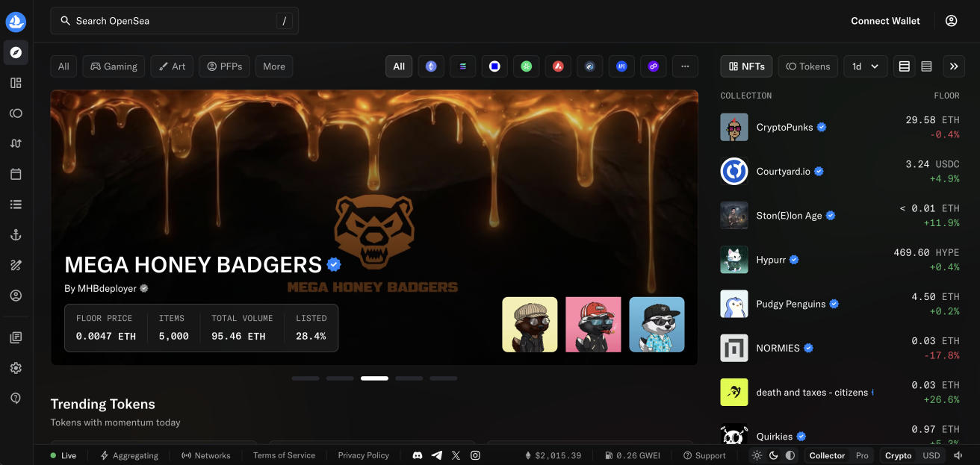The width and height of the screenshot is (980, 465).
Task: Select the Gaming category tab
Action: click(x=114, y=66)
